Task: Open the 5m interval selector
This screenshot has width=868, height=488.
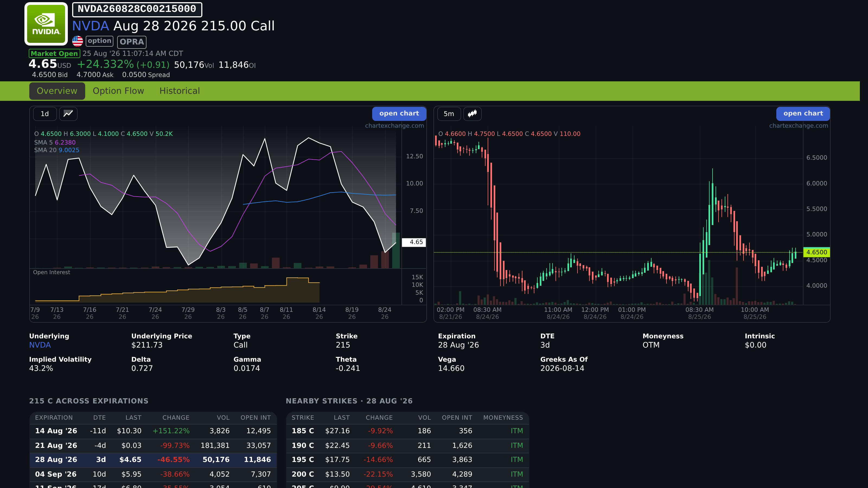Action: click(x=449, y=114)
